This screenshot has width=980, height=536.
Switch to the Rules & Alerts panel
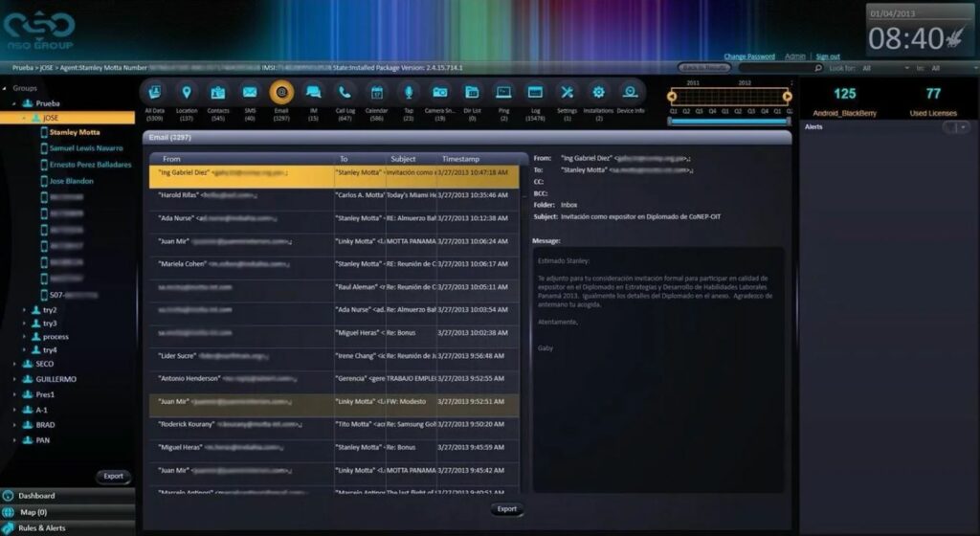pyautogui.click(x=68, y=528)
